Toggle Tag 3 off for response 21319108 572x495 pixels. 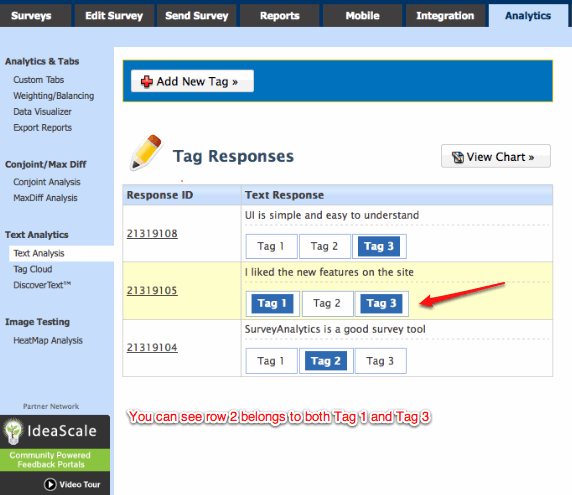pos(379,246)
